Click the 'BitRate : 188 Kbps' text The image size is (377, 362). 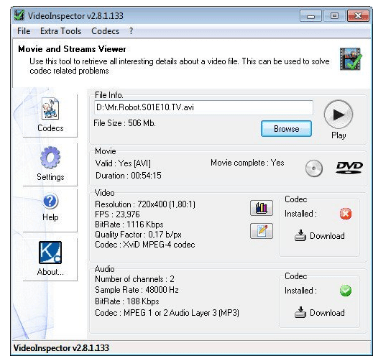coord(127,301)
